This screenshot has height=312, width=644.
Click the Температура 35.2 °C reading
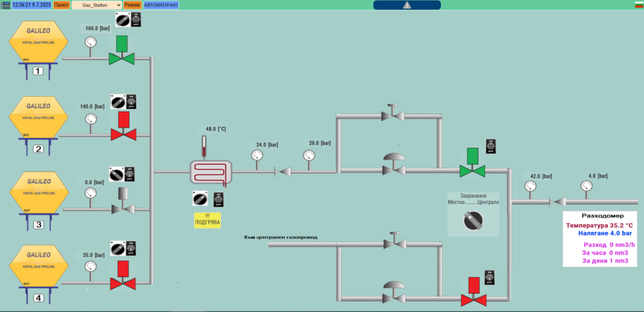[599, 226]
